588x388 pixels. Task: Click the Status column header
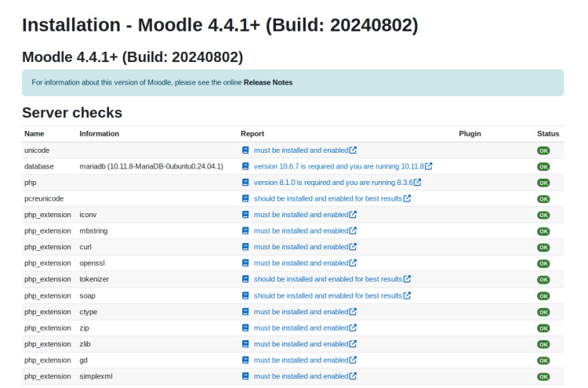pos(548,133)
